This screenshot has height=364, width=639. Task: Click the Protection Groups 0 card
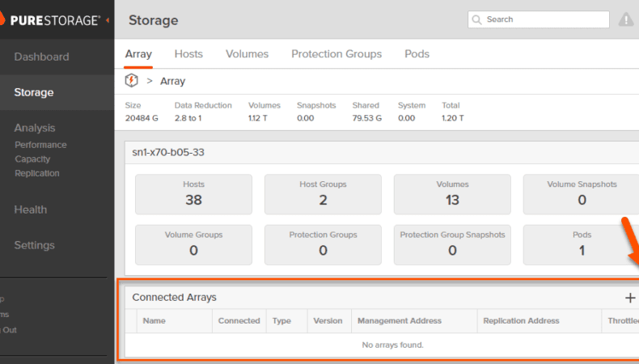point(323,244)
